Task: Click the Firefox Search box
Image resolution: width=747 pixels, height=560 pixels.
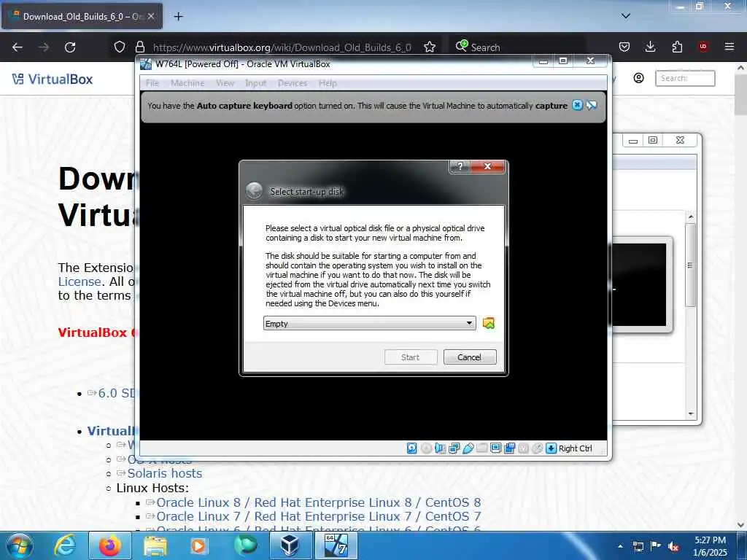Action: click(517, 47)
